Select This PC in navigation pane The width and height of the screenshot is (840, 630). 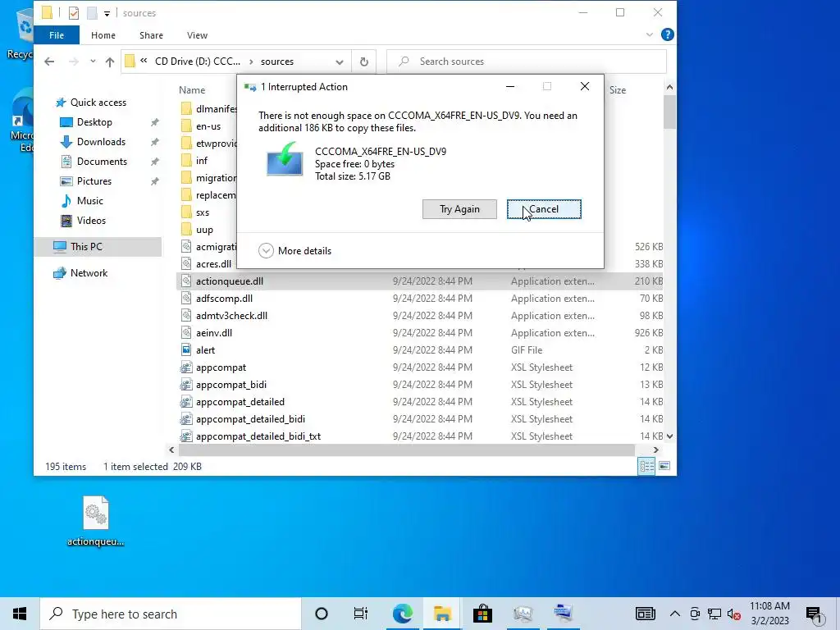[x=85, y=246]
